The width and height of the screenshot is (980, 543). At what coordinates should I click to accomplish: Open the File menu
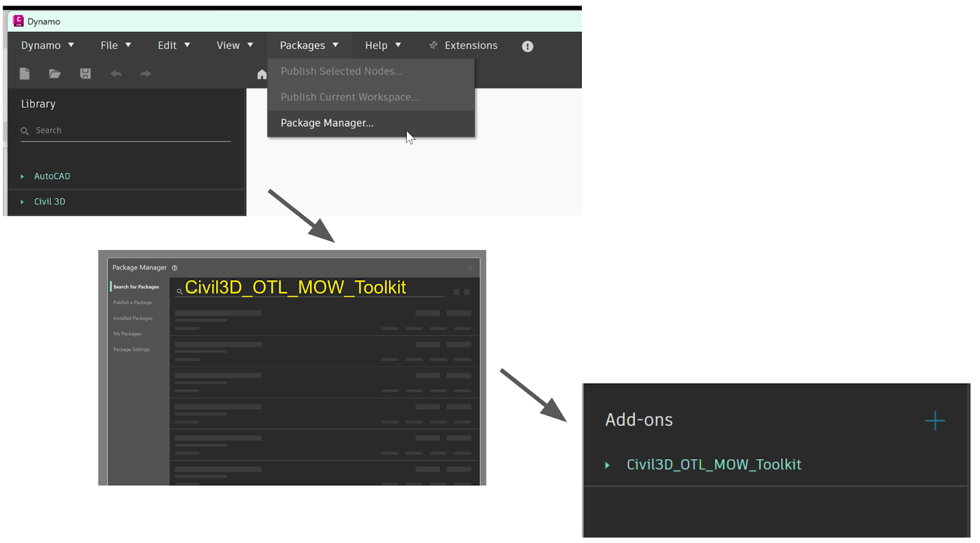tap(116, 45)
